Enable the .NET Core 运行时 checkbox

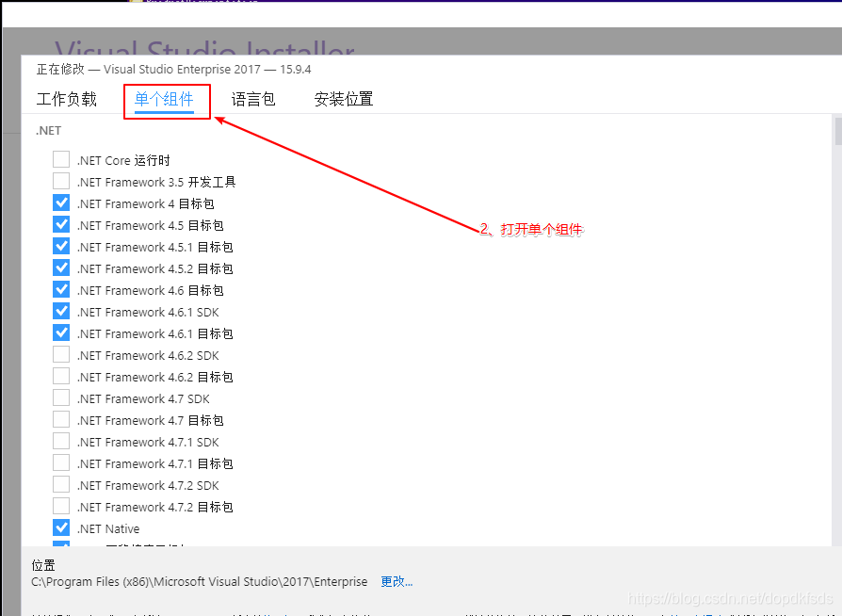point(61,159)
